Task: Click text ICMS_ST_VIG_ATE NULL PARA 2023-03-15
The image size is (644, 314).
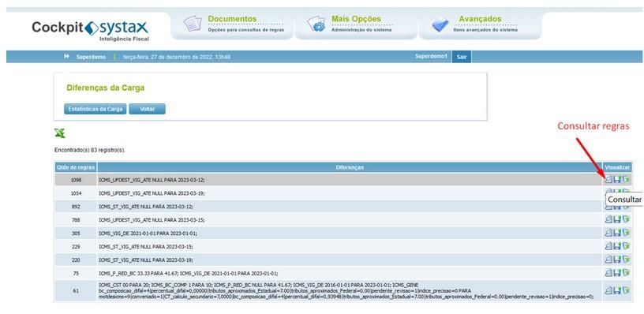Action: [x=146, y=247]
